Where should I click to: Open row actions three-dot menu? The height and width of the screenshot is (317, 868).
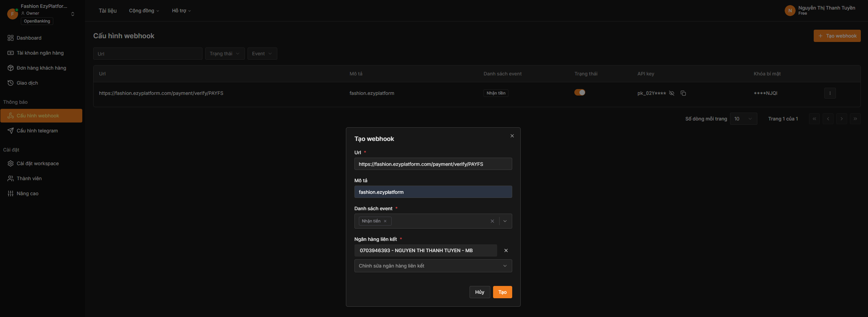click(830, 93)
